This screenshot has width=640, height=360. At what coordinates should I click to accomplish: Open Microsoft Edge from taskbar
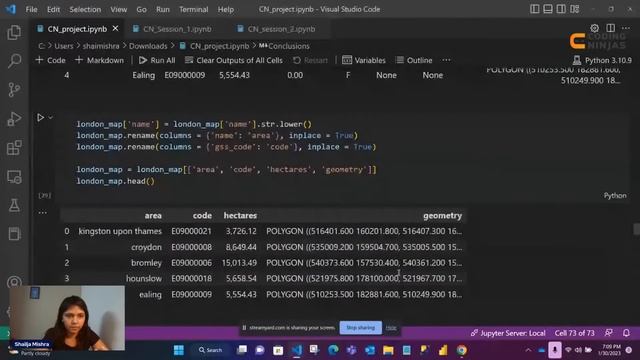pyautogui.click(x=333, y=350)
